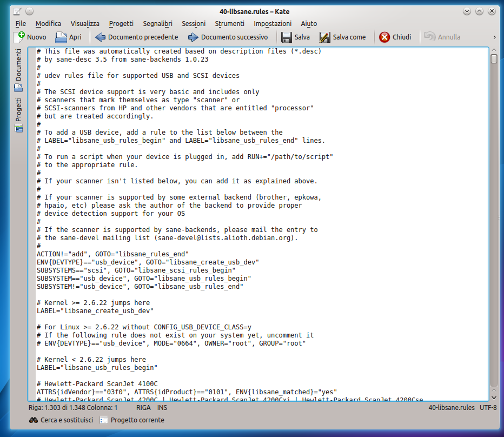Open the Sessioni menu
This screenshot has width=504, height=437.
pyautogui.click(x=193, y=23)
